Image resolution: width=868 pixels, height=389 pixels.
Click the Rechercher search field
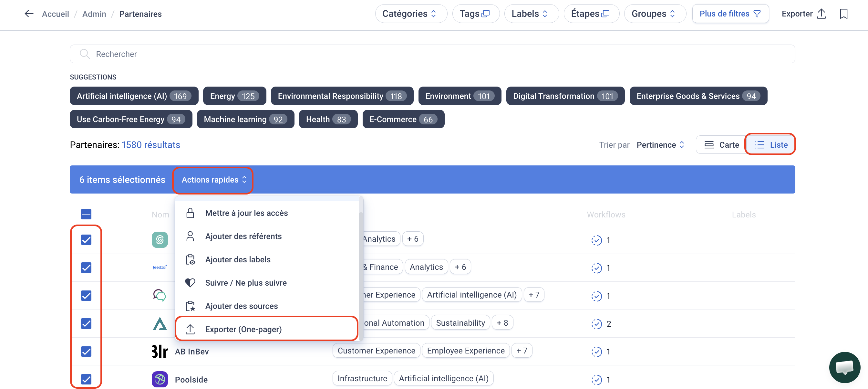point(432,54)
